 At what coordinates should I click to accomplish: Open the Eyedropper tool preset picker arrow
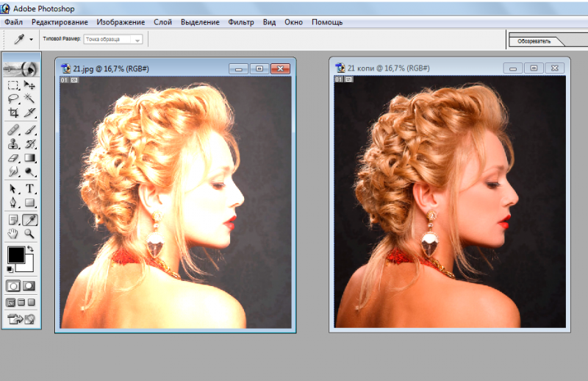tap(31, 40)
